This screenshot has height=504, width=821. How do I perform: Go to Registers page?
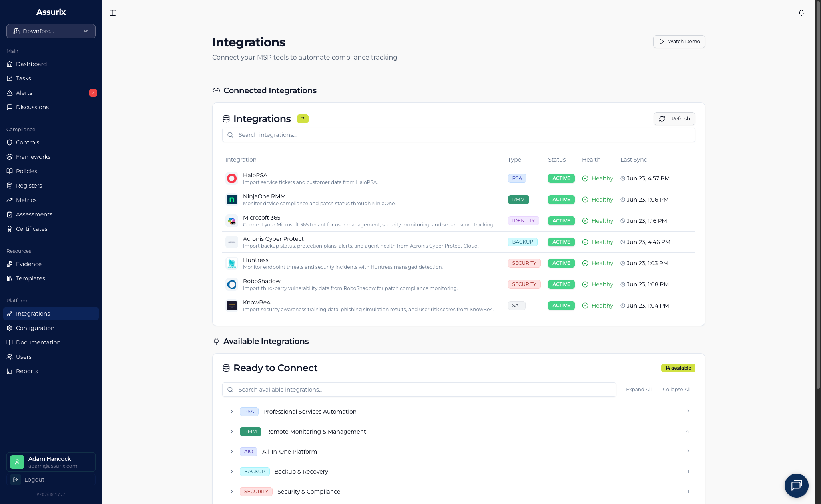click(51, 186)
